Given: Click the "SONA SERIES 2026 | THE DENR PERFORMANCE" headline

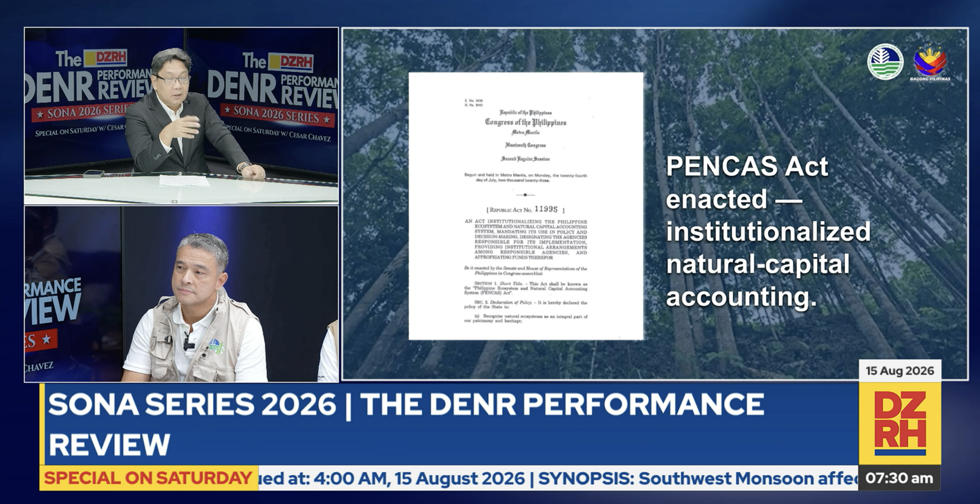Looking at the screenshot, I should (406, 404).
